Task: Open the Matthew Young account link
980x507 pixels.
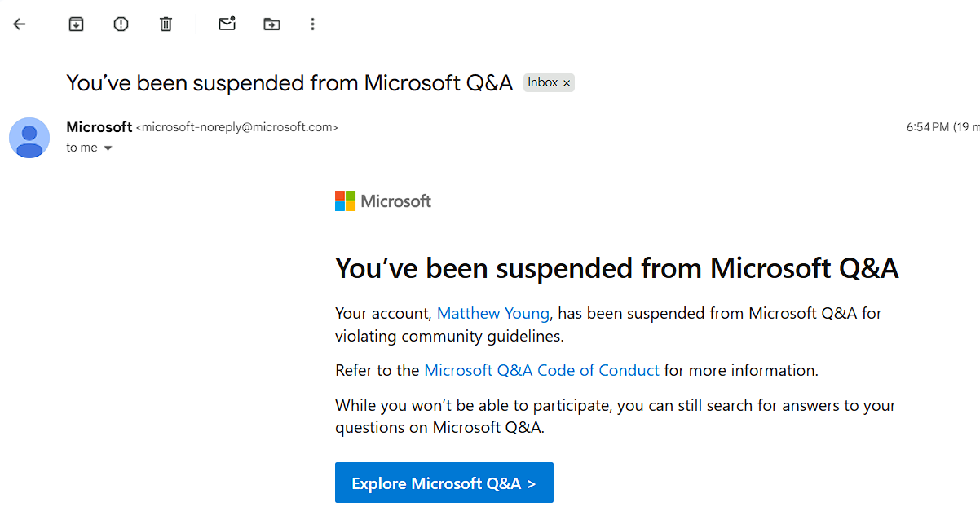Action: click(x=494, y=313)
